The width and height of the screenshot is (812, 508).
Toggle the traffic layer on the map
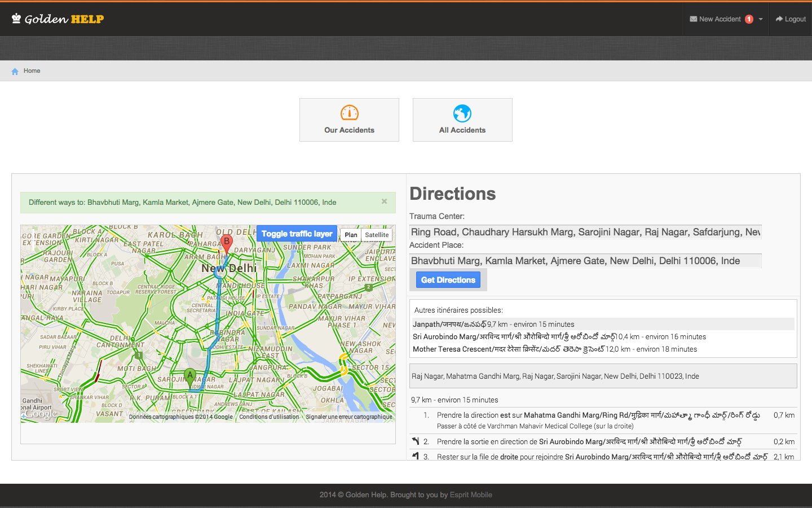(297, 234)
